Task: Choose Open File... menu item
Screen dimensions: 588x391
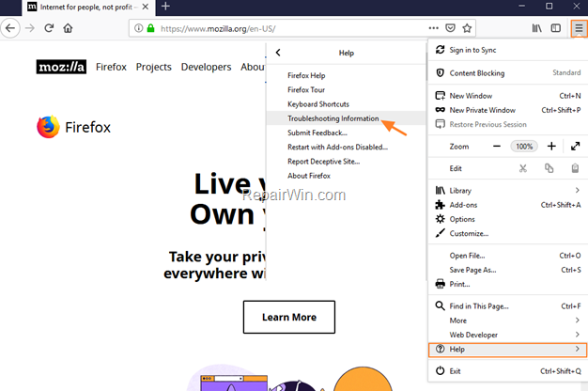Action: (x=508, y=256)
